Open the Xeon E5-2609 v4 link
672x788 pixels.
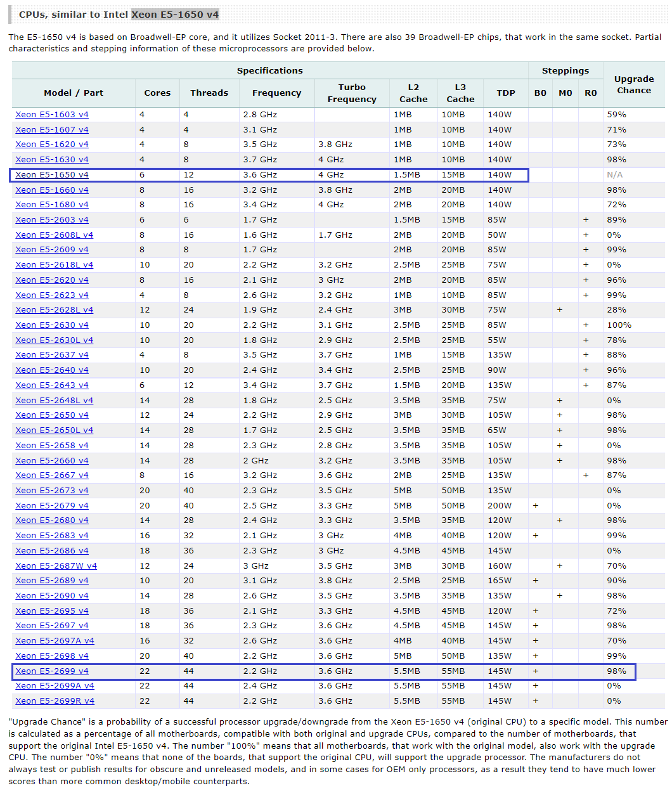52,250
